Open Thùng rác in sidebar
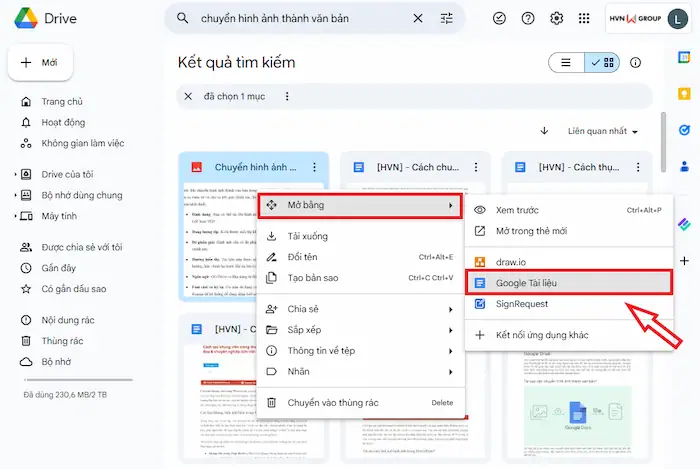The image size is (700, 469). click(62, 341)
